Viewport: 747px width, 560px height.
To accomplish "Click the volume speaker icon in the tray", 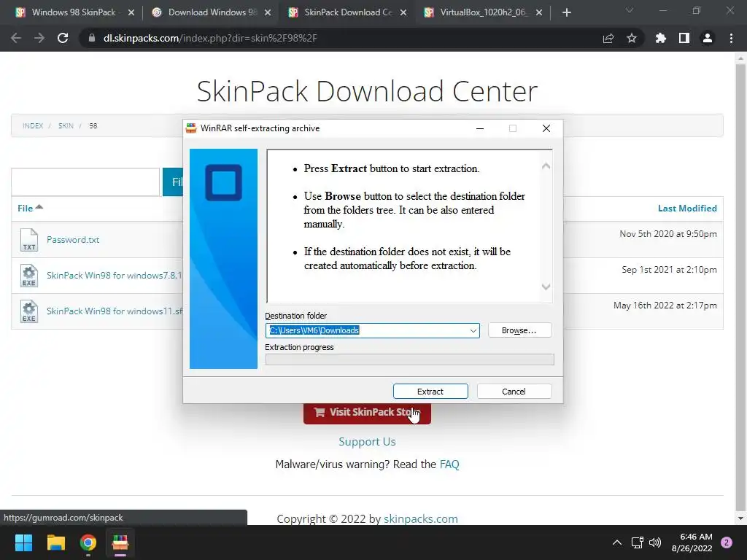I will 655,542.
